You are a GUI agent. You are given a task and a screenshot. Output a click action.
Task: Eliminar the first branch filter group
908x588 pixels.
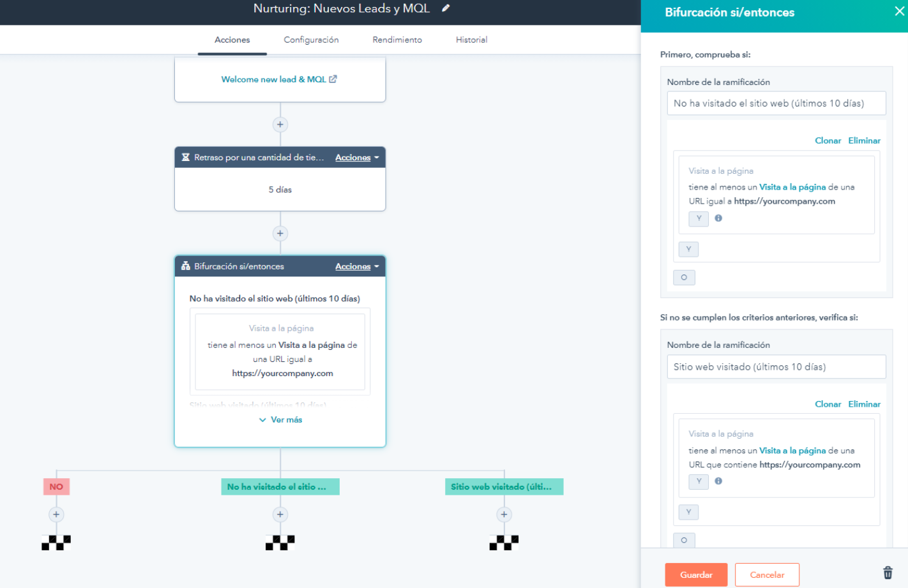click(x=864, y=140)
